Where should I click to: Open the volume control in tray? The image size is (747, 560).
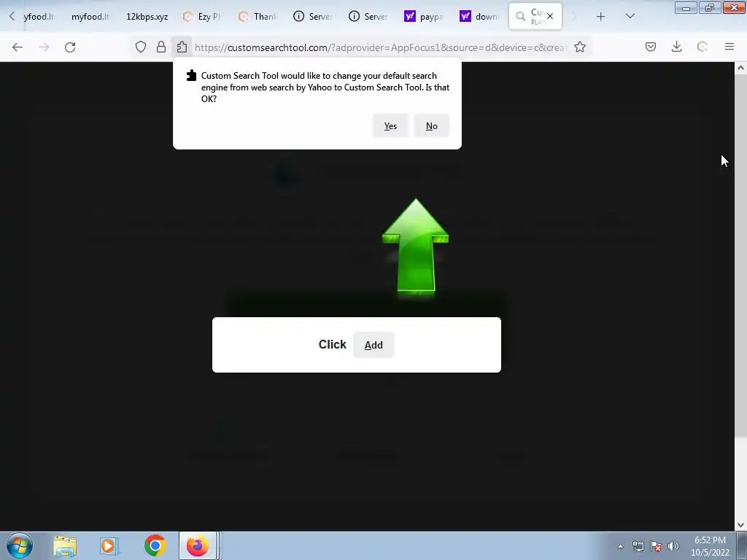(x=673, y=546)
